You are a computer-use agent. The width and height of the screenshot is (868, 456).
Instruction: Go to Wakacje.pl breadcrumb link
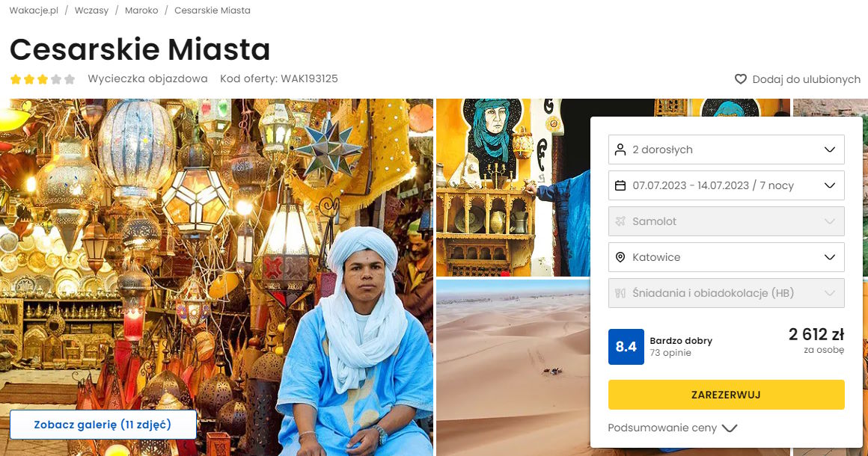pos(34,10)
